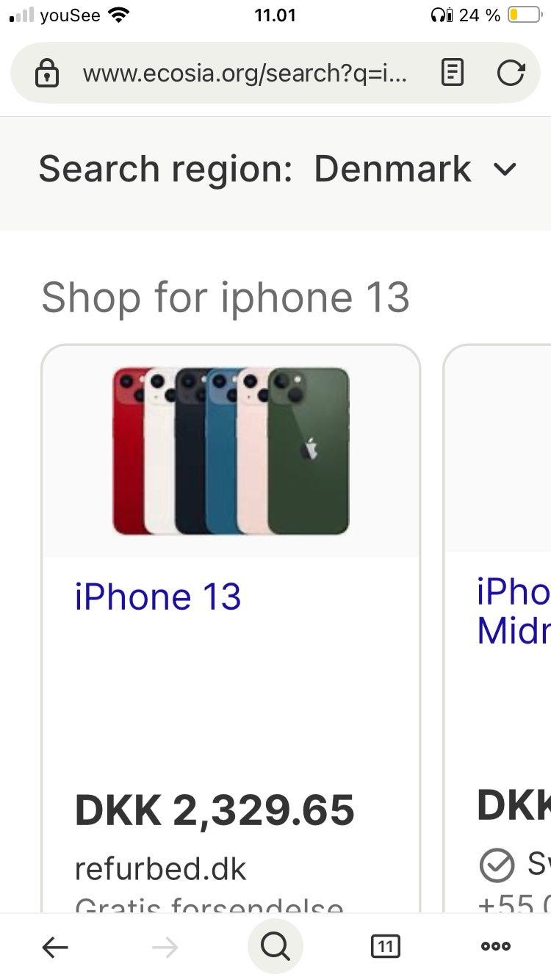This screenshot has height=980, width=551.
Task: Tap the battery indicator in status bar
Action: 525,15
